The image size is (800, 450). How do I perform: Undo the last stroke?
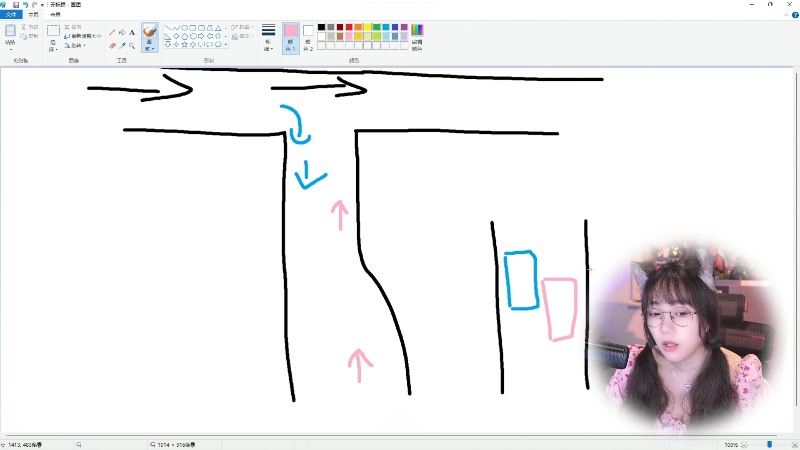[x=25, y=5]
